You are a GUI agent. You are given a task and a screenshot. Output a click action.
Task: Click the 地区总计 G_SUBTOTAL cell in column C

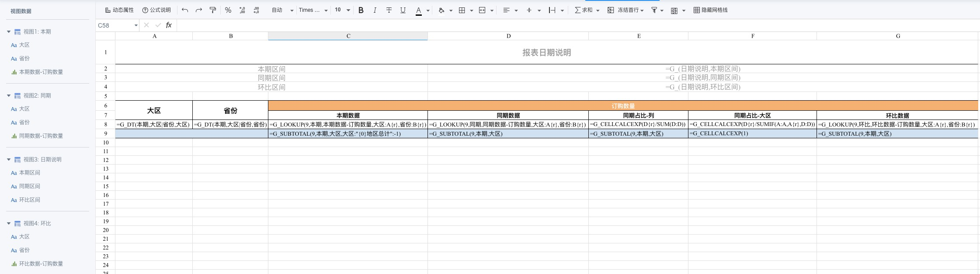pyautogui.click(x=348, y=133)
